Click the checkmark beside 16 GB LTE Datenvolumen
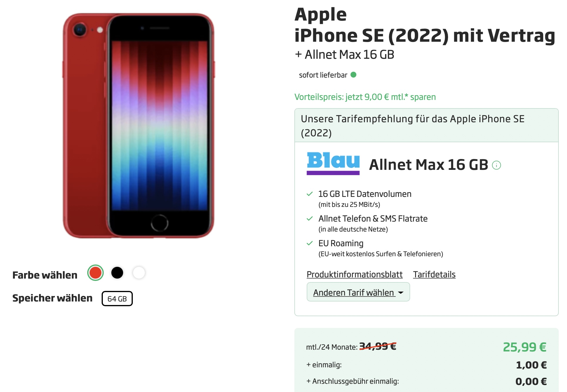The image size is (567, 392). [x=310, y=194]
